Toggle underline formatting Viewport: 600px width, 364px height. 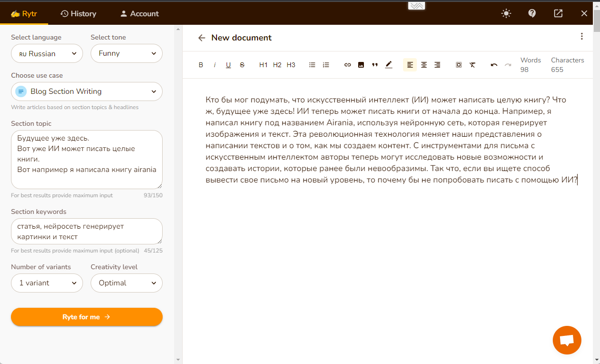click(x=228, y=65)
